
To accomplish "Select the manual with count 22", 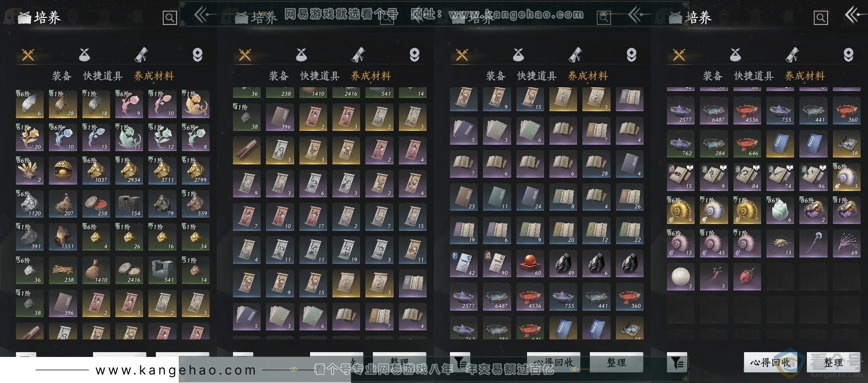I will pyautogui.click(x=630, y=231).
